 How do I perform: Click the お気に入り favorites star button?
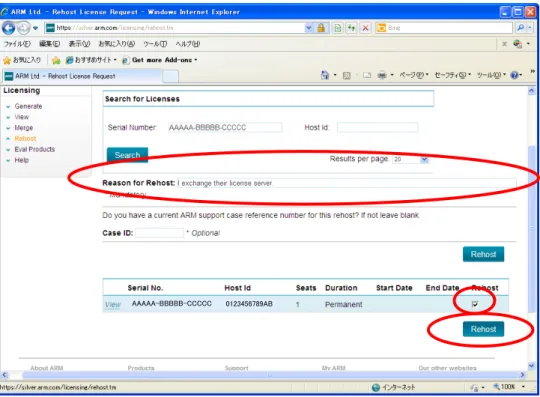tap(22, 60)
